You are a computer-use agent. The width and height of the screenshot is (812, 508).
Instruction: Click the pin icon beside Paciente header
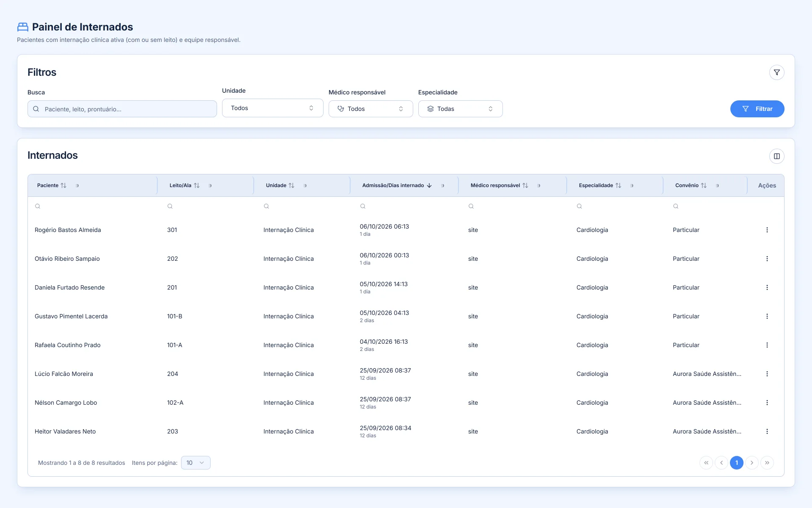(77, 185)
